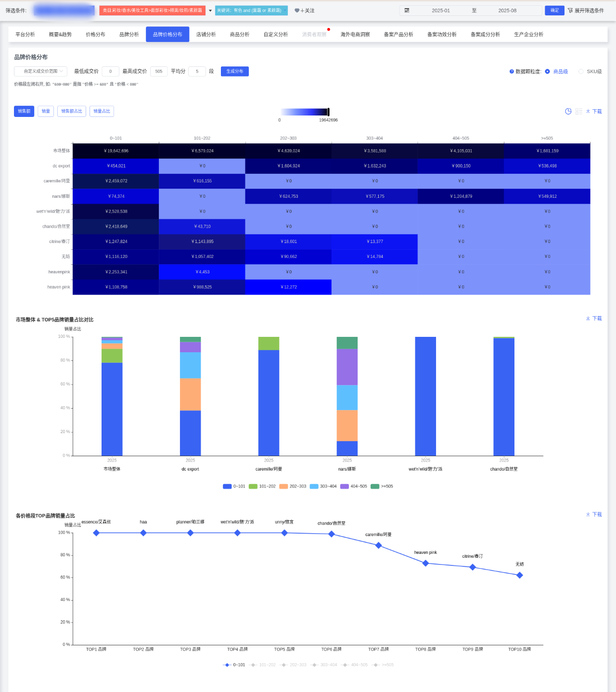This screenshot has height=692, width=616.
Task: Select the 商品级 granularity radio button
Action: coord(547,72)
